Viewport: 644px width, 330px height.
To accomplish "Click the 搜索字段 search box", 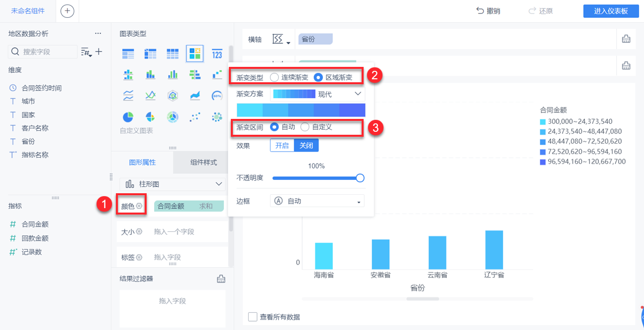I will [x=43, y=52].
